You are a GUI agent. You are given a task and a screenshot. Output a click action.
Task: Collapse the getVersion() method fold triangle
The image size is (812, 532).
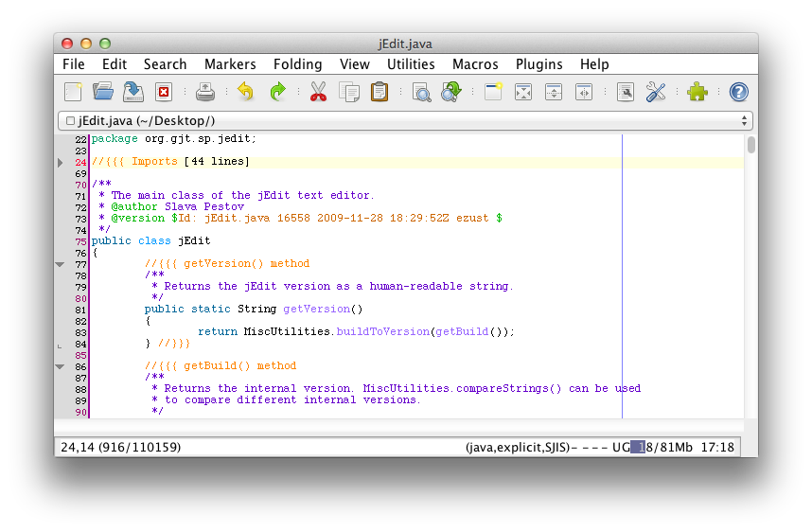tap(61, 265)
